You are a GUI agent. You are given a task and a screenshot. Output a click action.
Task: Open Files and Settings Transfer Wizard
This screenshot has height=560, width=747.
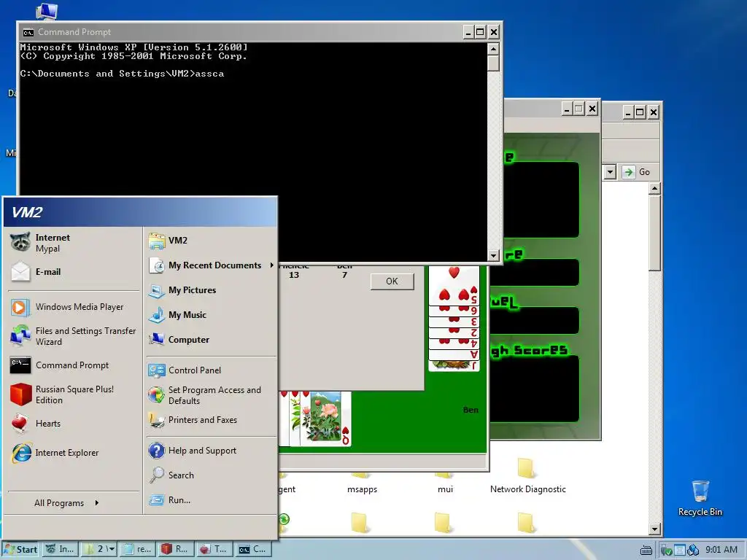(x=74, y=336)
